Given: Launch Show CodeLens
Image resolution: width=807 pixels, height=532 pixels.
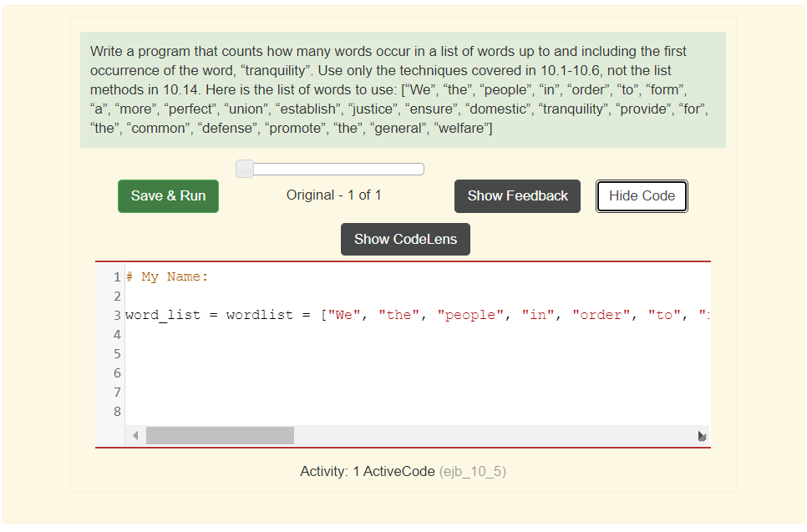Looking at the screenshot, I should point(405,239).
